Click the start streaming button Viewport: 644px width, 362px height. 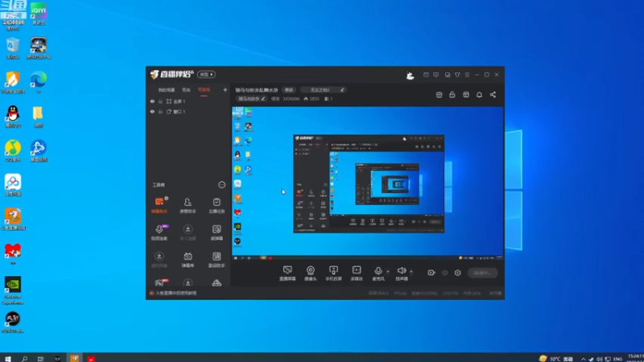tap(482, 273)
